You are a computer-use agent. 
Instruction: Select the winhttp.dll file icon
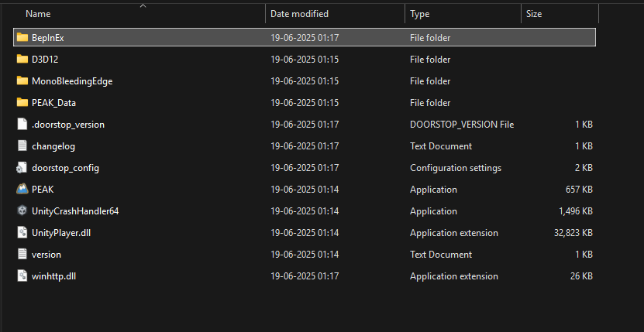22,276
